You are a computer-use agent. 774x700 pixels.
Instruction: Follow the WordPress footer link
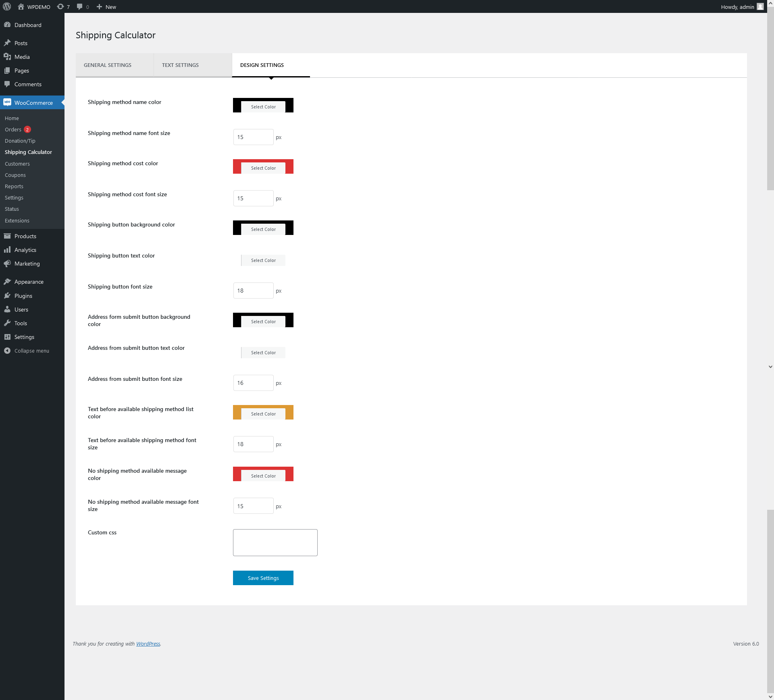click(148, 644)
